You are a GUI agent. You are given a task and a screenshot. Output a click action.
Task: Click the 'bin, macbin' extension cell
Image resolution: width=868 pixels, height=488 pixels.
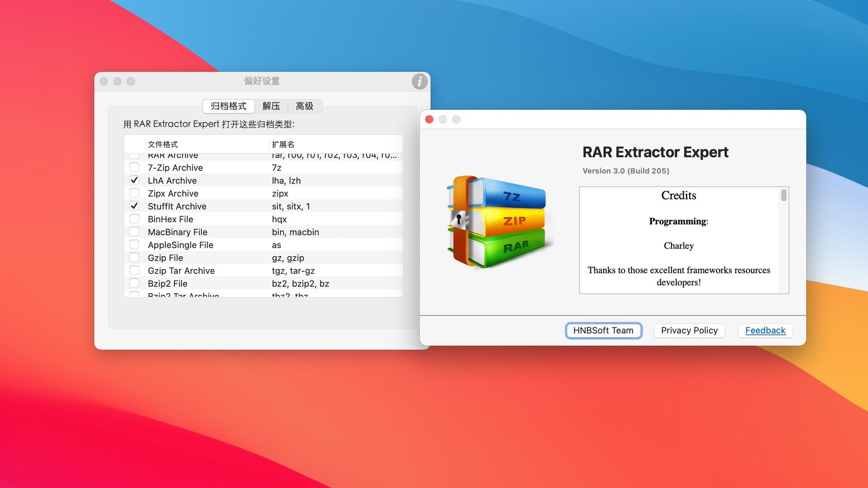(295, 232)
